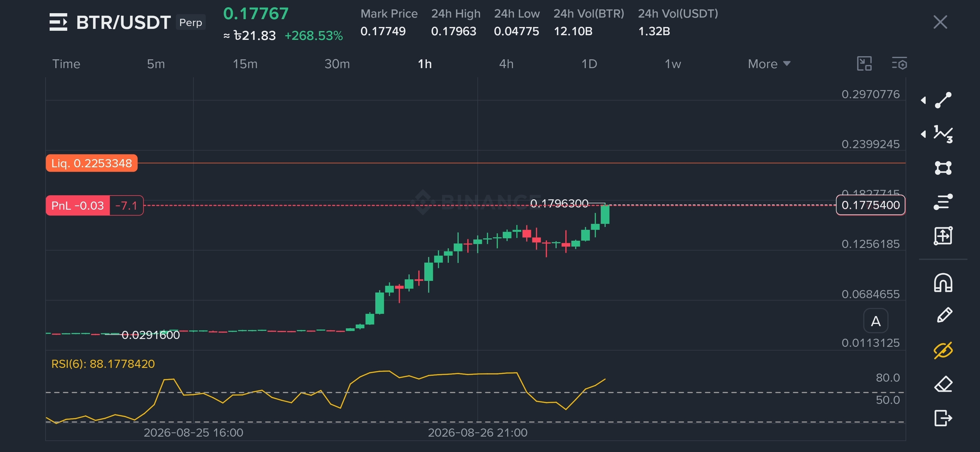The width and height of the screenshot is (980, 452).
Task: Tap the 0.2970776 price axis label
Action: pyautogui.click(x=870, y=94)
